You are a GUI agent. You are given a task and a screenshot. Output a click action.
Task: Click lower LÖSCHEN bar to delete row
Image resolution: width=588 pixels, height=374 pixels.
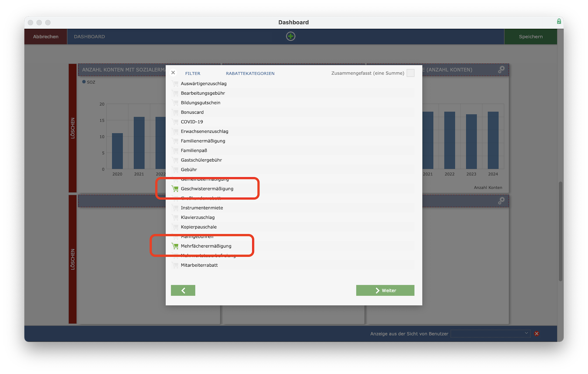tap(73, 259)
